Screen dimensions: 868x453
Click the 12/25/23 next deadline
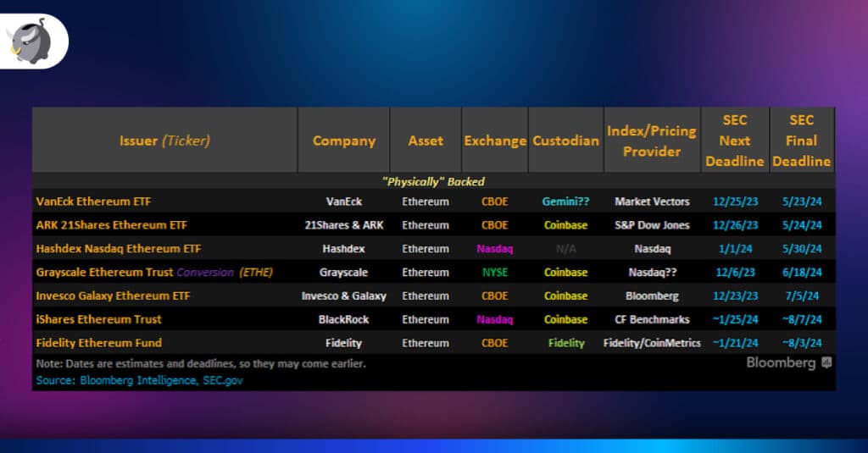coord(735,202)
